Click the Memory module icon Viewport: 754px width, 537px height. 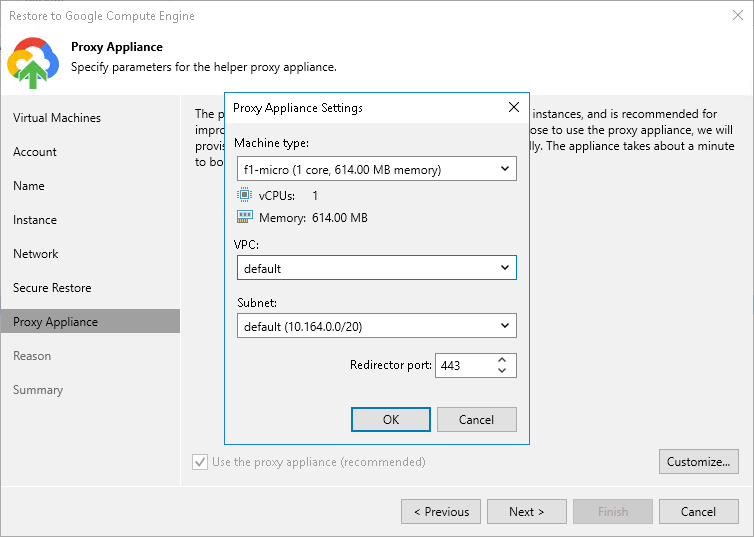[245, 217]
